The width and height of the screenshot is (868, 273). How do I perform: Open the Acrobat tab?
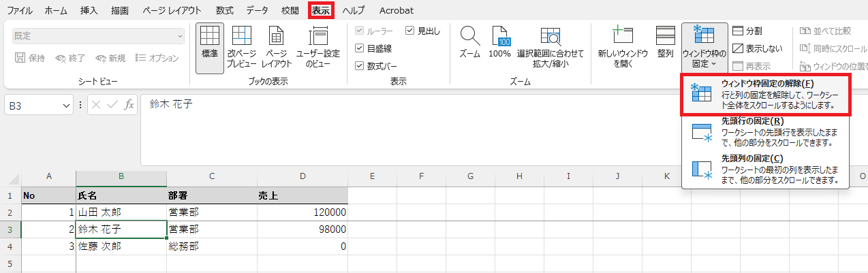click(396, 10)
